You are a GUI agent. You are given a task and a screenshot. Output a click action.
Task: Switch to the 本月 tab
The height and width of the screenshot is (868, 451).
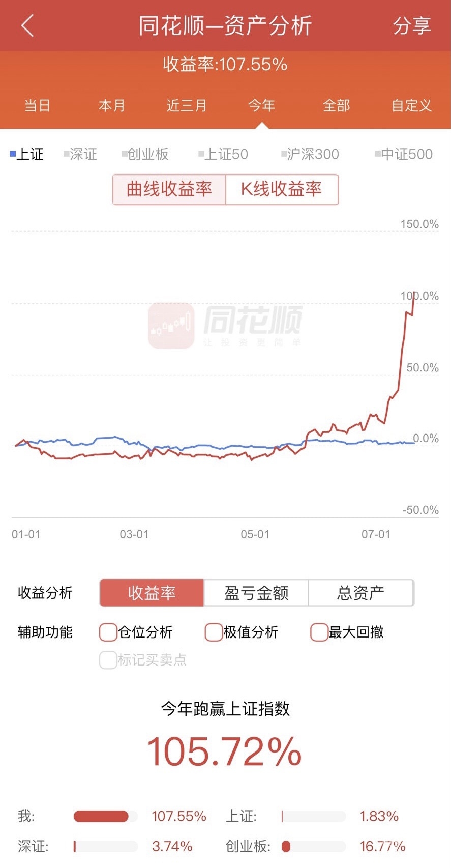[x=112, y=105]
